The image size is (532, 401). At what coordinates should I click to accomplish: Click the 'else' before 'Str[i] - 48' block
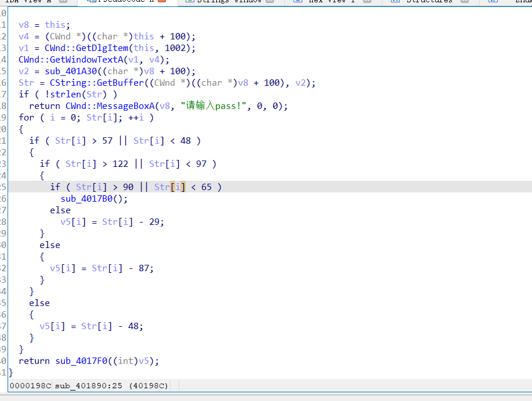39,302
